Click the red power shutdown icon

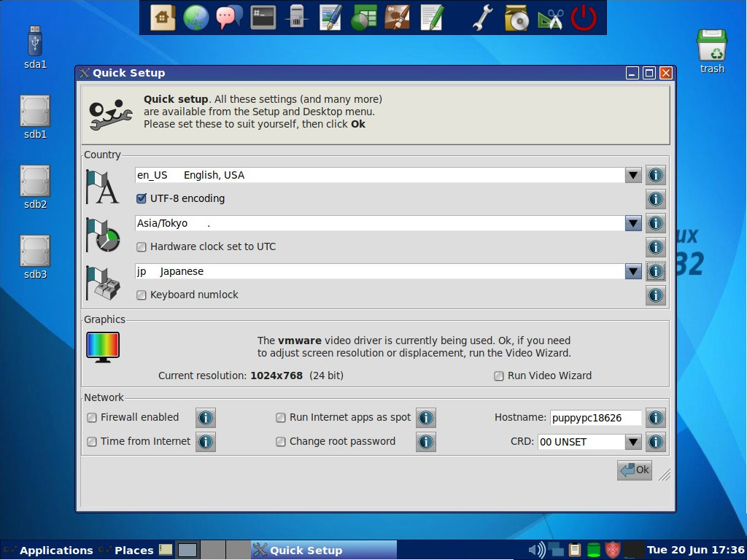coord(584,17)
